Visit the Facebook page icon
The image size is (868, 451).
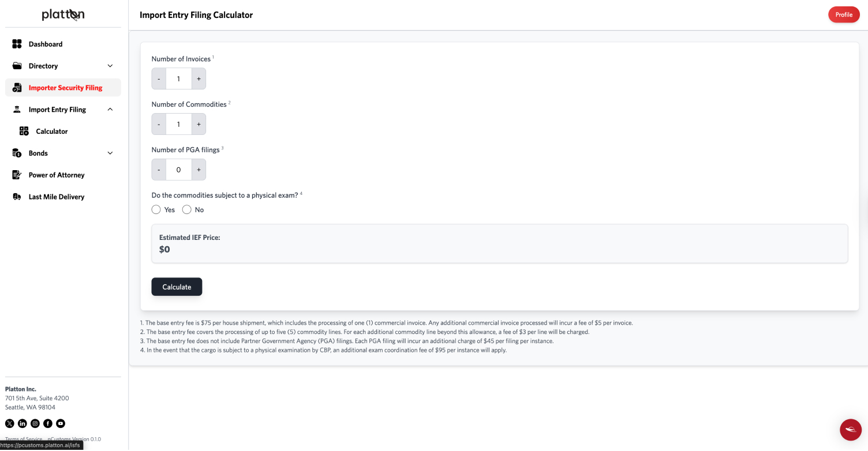pyautogui.click(x=47, y=423)
